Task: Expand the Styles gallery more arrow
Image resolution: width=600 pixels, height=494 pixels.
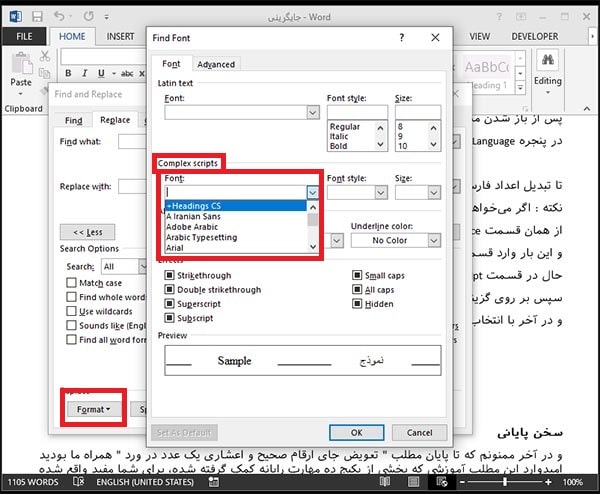Action: [x=520, y=88]
